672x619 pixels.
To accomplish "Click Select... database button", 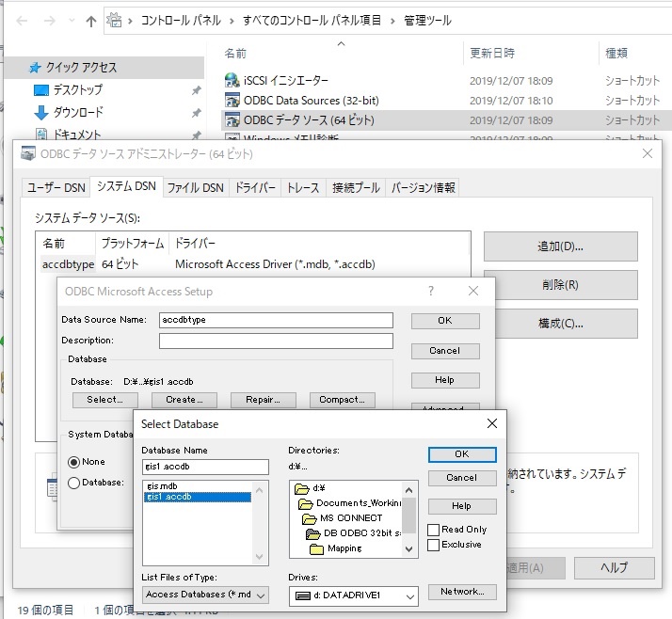I will tap(105, 400).
